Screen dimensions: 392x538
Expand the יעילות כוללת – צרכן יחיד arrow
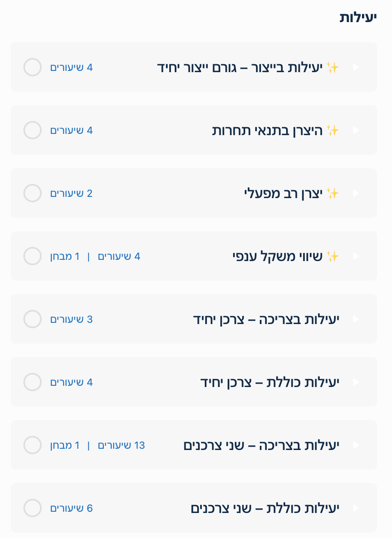tap(356, 382)
